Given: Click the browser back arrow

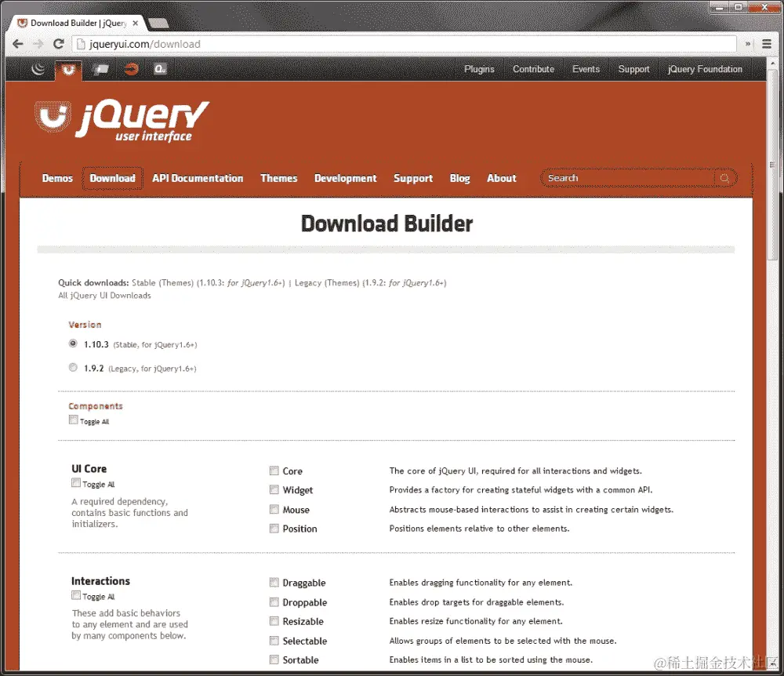Looking at the screenshot, I should (x=18, y=44).
